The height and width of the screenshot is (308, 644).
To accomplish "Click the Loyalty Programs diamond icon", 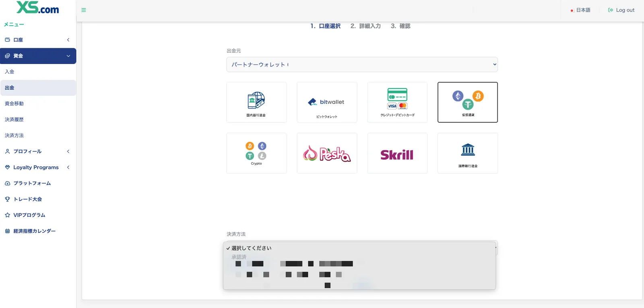I will [x=7, y=167].
